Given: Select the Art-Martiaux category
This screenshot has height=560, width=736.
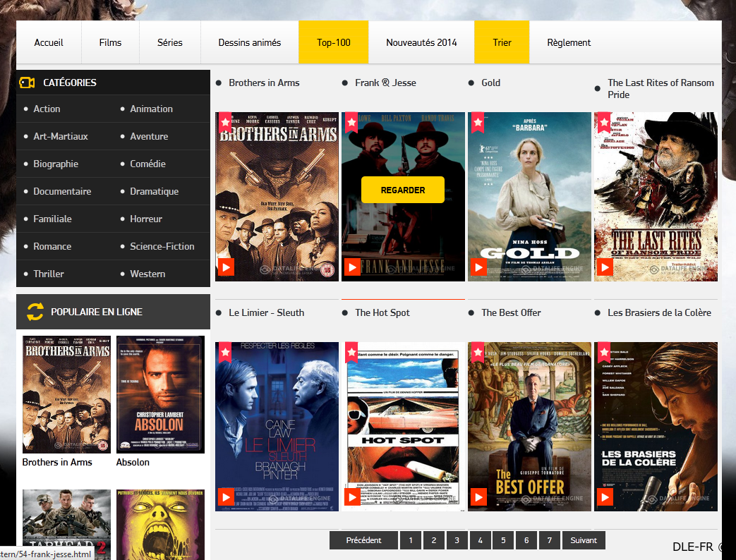Looking at the screenshot, I should click(61, 137).
